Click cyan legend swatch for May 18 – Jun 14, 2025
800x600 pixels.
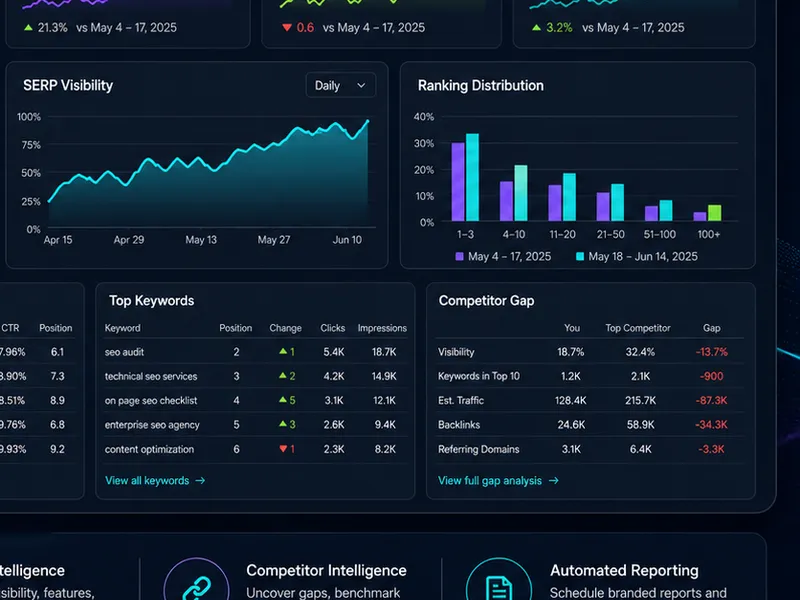580,257
